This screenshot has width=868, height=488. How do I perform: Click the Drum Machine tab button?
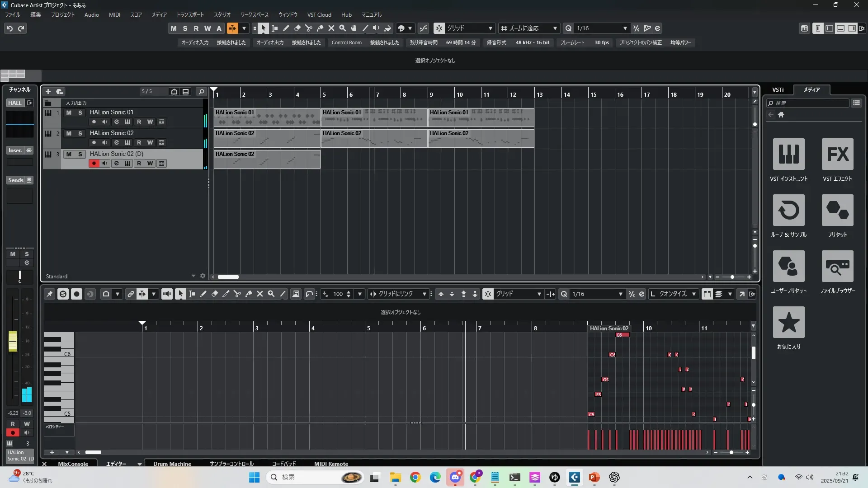coord(172,464)
